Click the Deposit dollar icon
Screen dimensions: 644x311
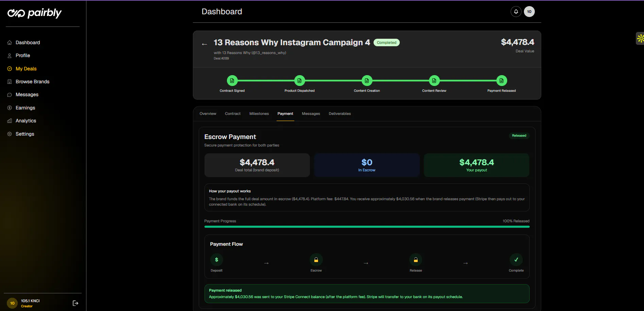pyautogui.click(x=217, y=260)
